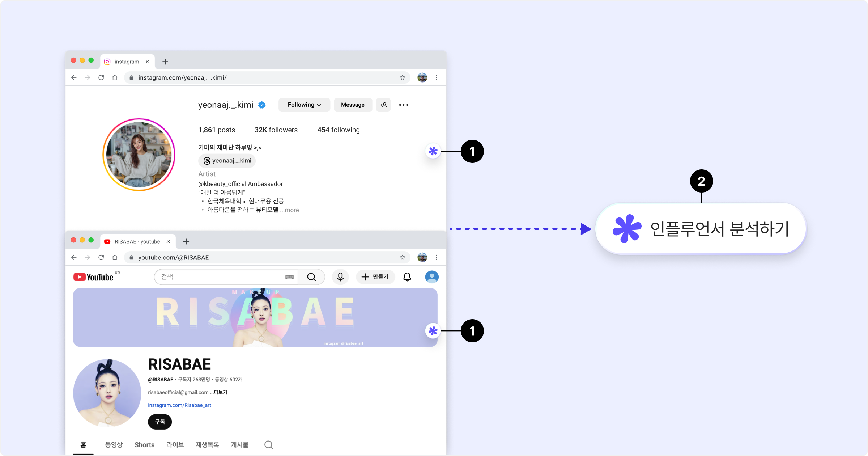
Task: Bookmark the instagram.com page with the star
Action: click(403, 77)
